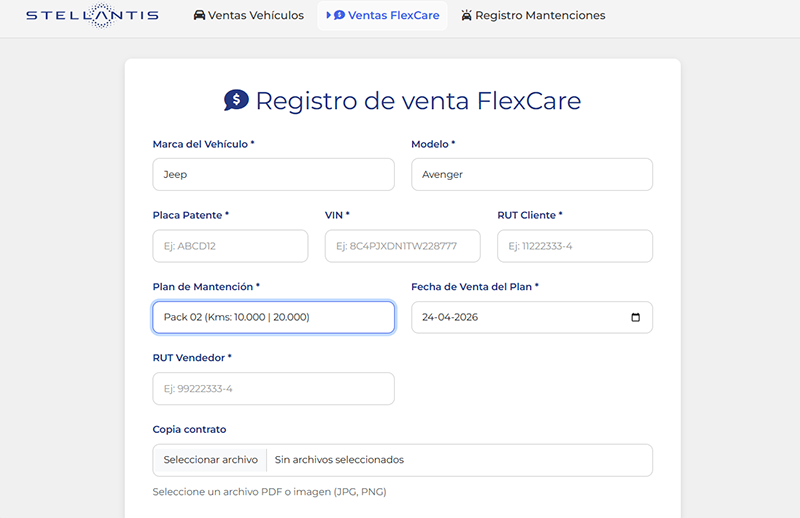Focus the Placa Patente input field

(x=230, y=246)
